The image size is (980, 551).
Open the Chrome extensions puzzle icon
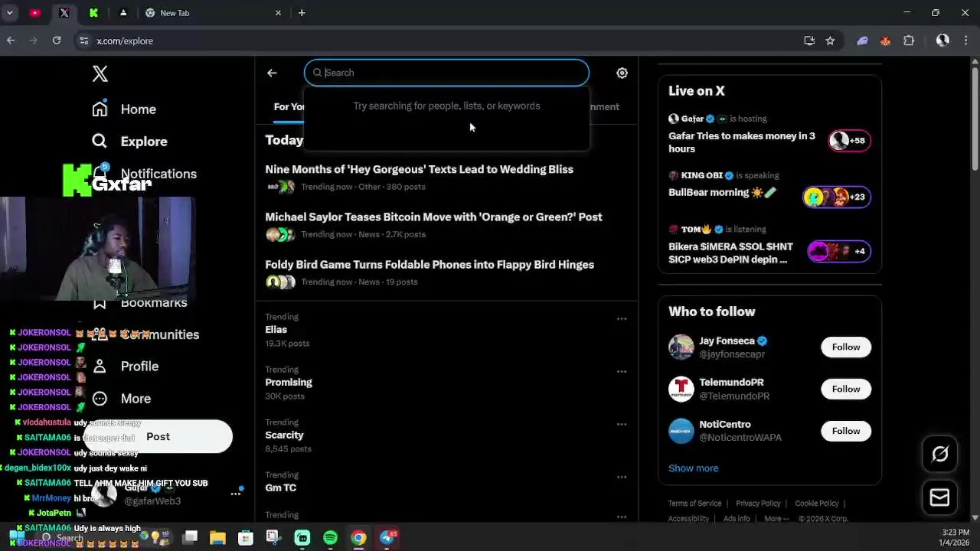pyautogui.click(x=909, y=41)
